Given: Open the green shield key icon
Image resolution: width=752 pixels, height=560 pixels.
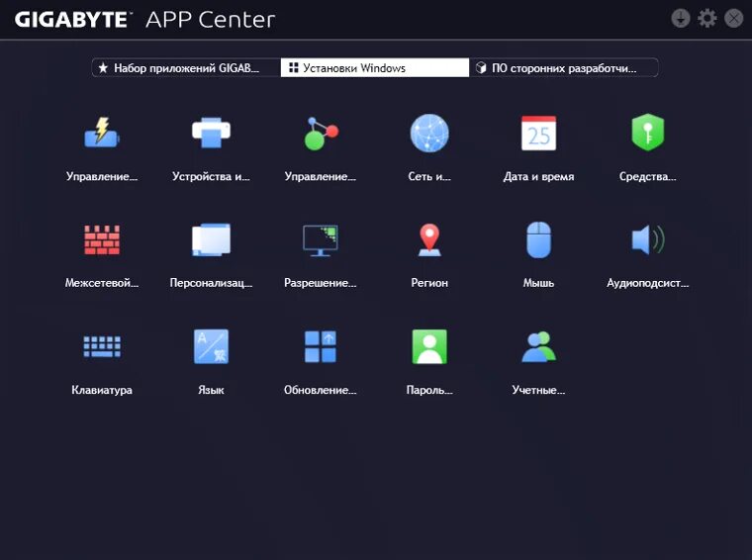Looking at the screenshot, I should click(x=647, y=133).
